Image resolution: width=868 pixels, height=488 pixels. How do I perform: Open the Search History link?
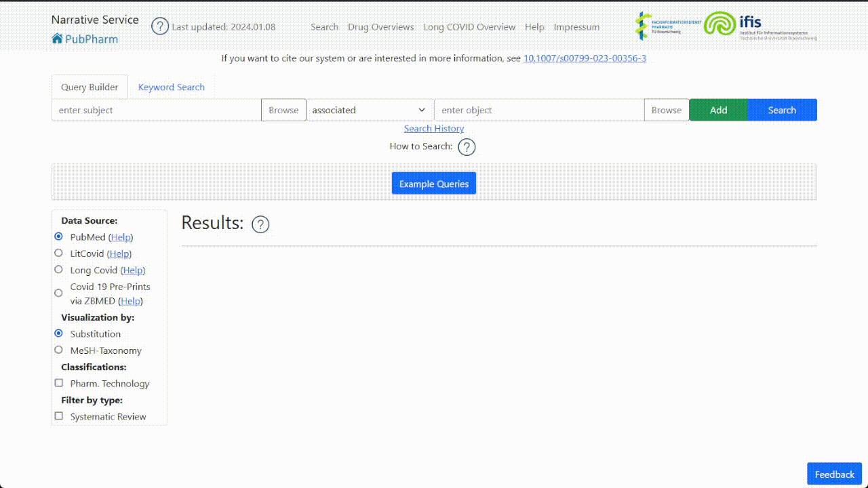434,129
